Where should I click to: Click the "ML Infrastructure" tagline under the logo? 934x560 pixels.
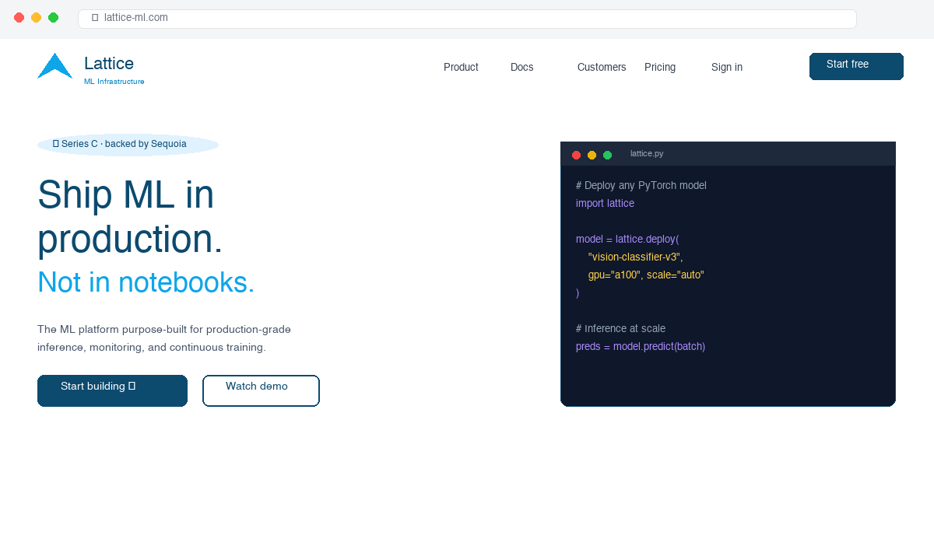point(114,82)
